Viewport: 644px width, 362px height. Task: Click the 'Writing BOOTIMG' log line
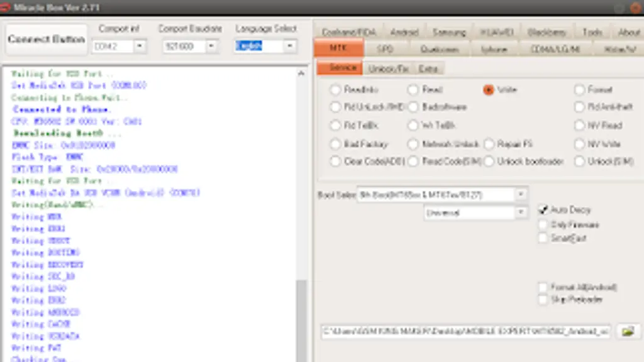tap(45, 253)
